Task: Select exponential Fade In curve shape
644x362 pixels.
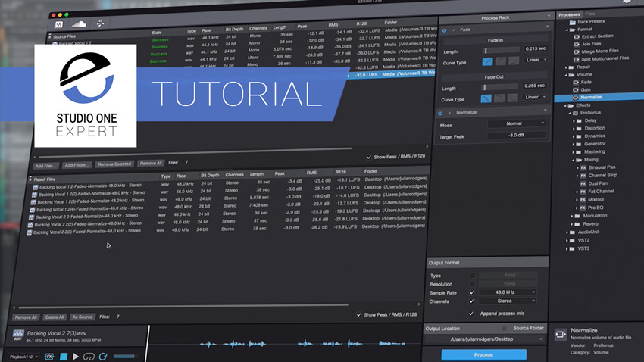Action: pos(514,61)
